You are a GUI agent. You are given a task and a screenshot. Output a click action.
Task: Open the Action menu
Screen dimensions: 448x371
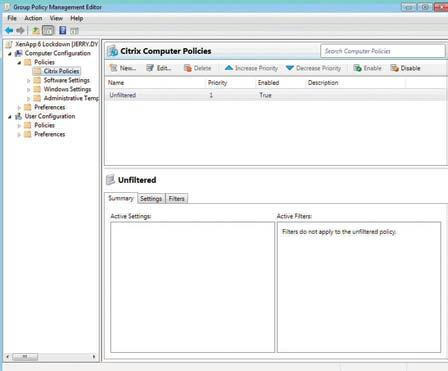click(33, 18)
